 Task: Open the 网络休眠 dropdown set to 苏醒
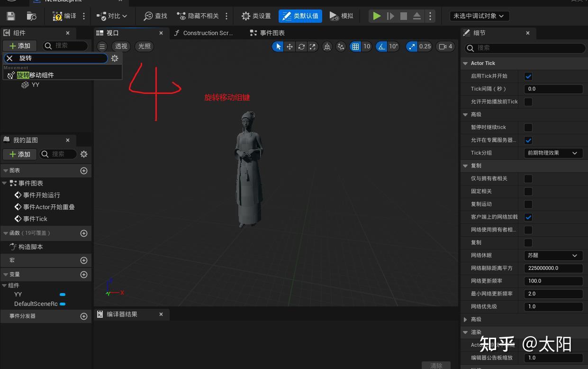tap(553, 255)
